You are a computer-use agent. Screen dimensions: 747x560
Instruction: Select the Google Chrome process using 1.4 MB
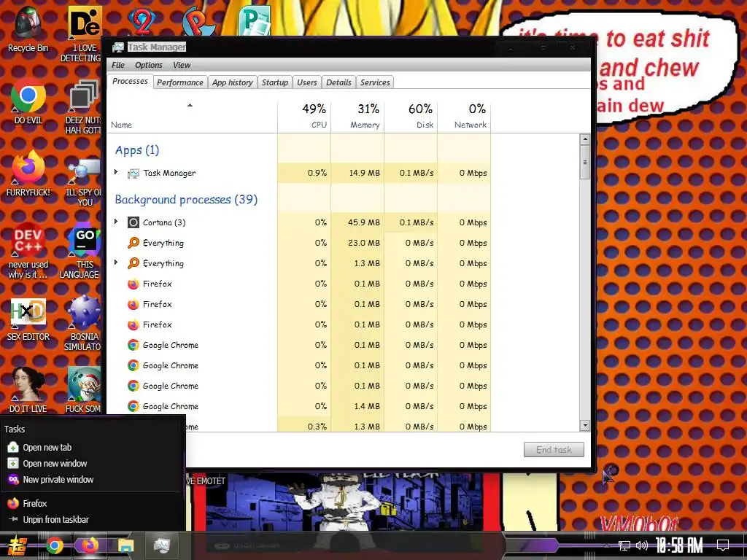tap(298, 406)
